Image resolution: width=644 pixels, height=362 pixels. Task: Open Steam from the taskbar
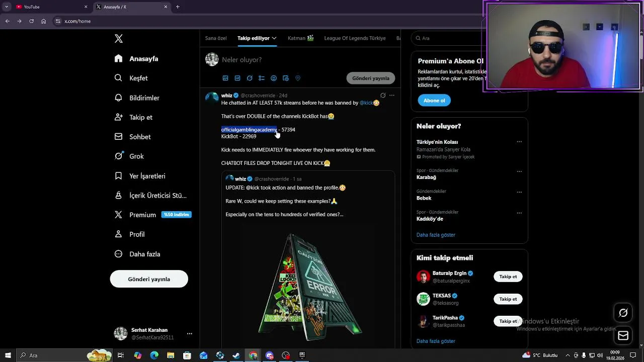[236, 355]
